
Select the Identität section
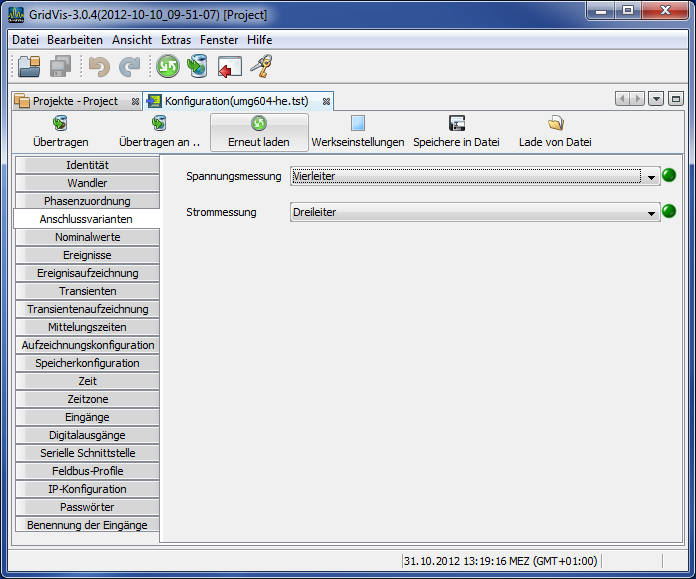[87, 165]
